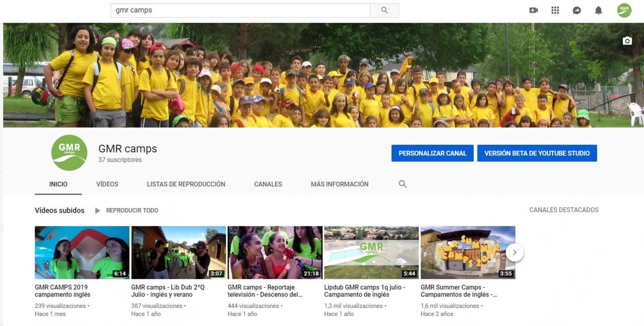Viewport: 644px width, 326px height.
Task: Click the GMR camps channel logo
Action: pos(69,153)
